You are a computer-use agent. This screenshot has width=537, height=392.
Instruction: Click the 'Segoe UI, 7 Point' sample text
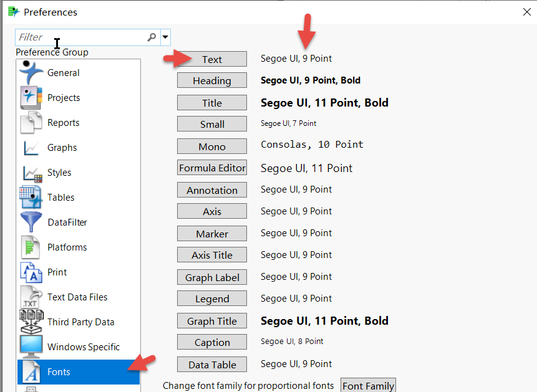288,123
